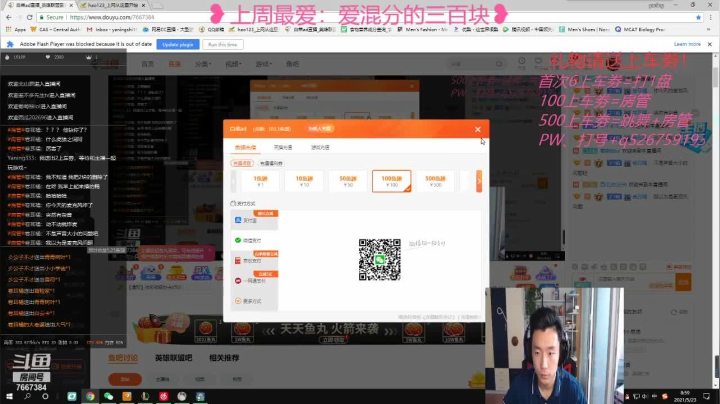Screen dimensions: 720x404
Task: Open the Douyu home nav item
Action: [147, 64]
